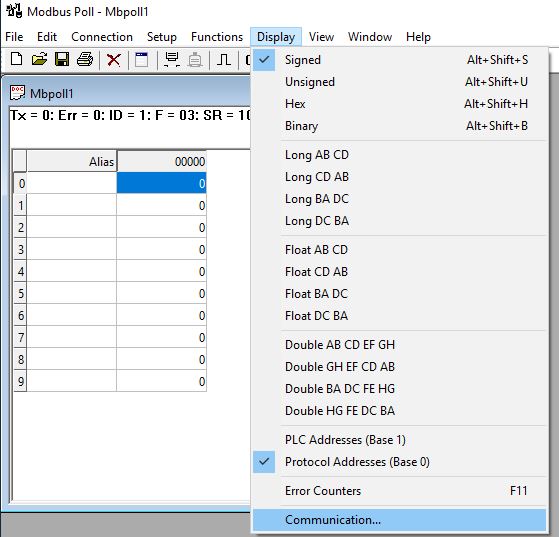Click the New document toolbar icon
559x537 pixels.
(x=16, y=59)
